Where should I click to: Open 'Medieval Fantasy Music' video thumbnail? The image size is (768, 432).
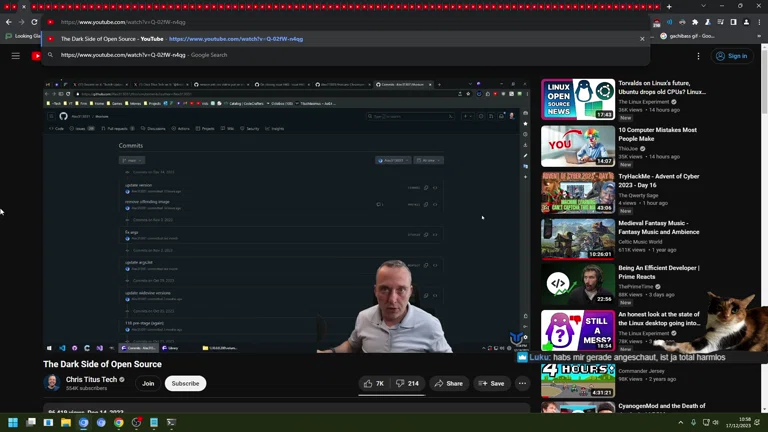click(x=578, y=239)
